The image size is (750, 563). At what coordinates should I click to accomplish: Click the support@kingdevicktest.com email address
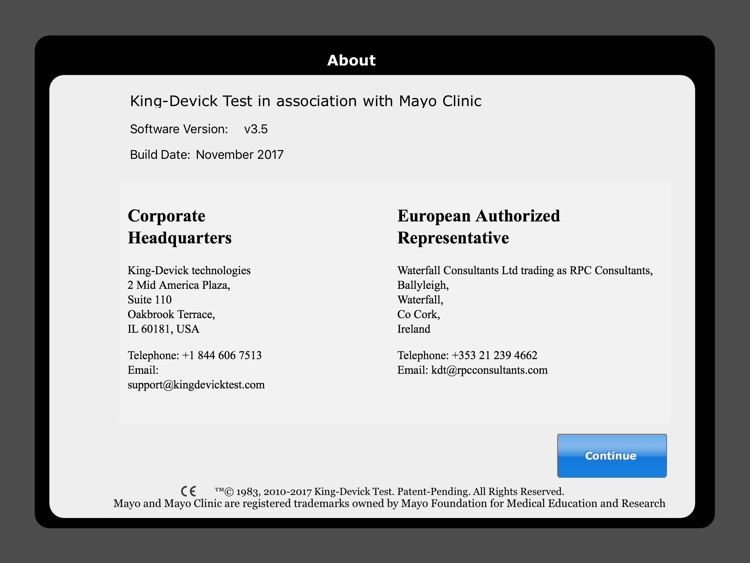pos(196,385)
